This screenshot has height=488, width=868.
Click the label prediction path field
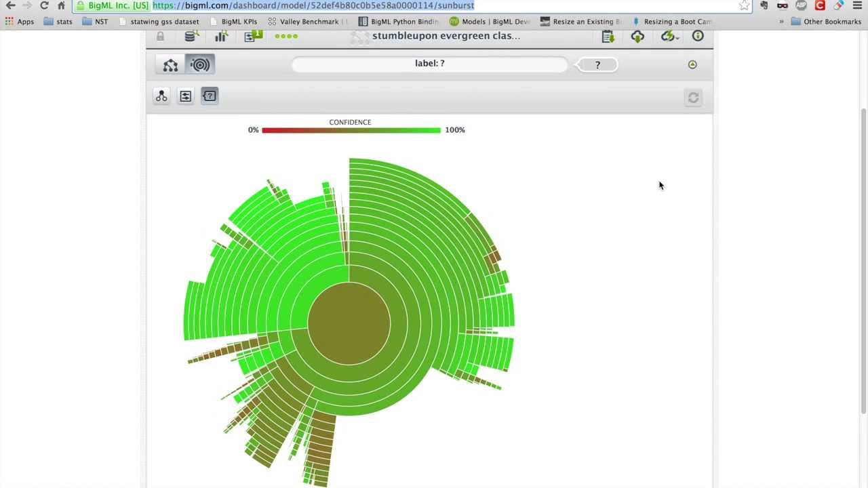(430, 64)
